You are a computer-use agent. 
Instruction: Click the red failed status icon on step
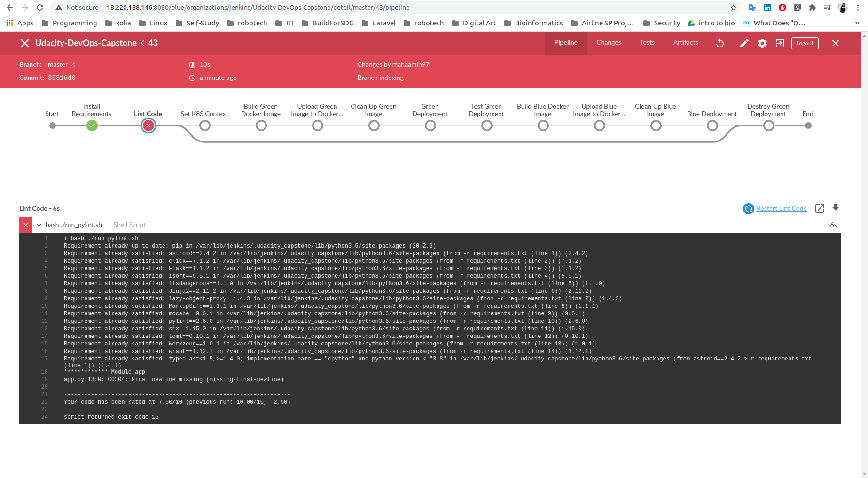coord(26,225)
